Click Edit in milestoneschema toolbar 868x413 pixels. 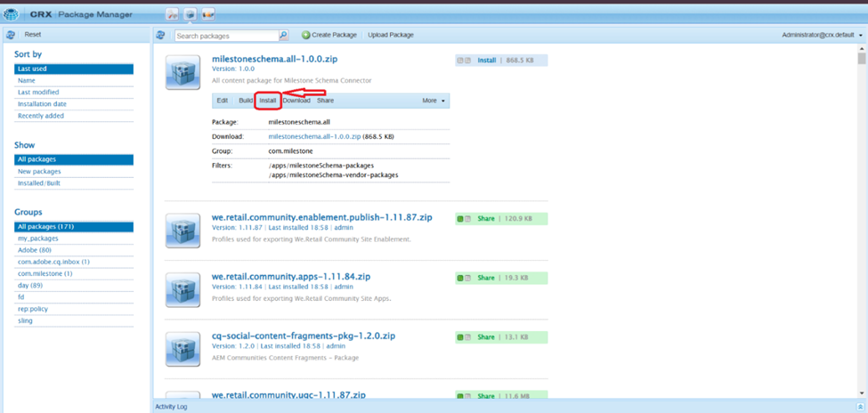(222, 101)
